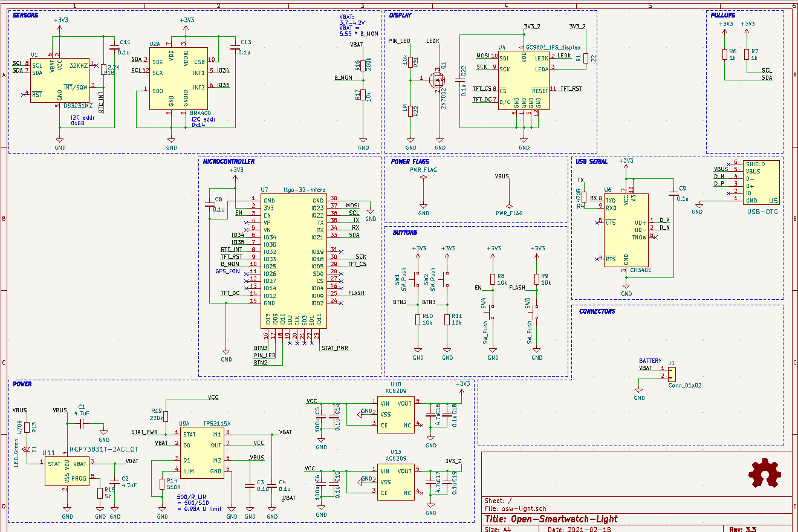Image resolution: width=798 pixels, height=532 pixels.
Task: Select resistor R21 10k near PIN_LED
Action: 410,62
